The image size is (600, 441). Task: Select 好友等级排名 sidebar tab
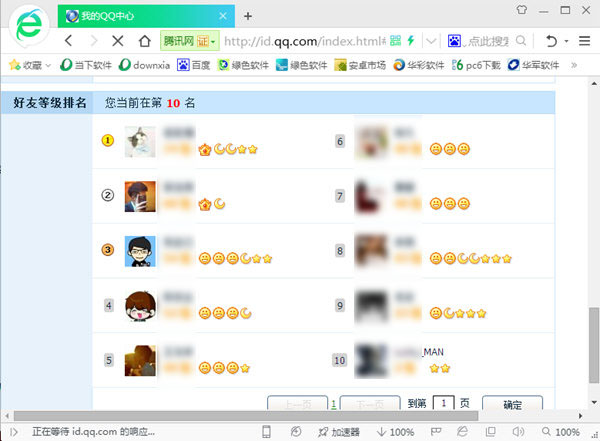click(47, 103)
